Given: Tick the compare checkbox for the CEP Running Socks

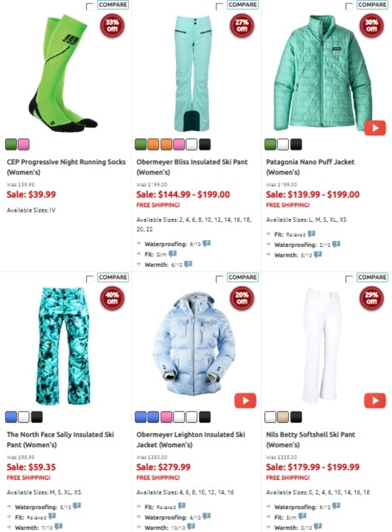Looking at the screenshot, I should [x=90, y=6].
